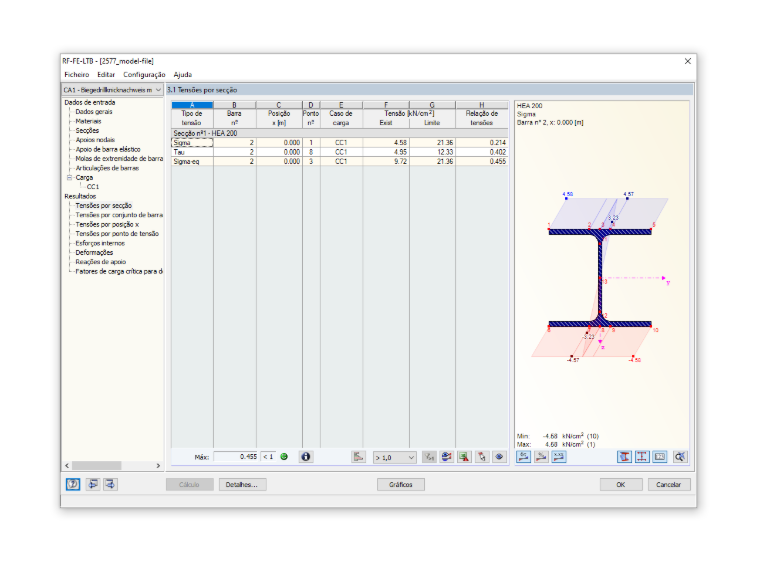Click the Gráficos button
This screenshot has width=760, height=570.
tap(401, 484)
